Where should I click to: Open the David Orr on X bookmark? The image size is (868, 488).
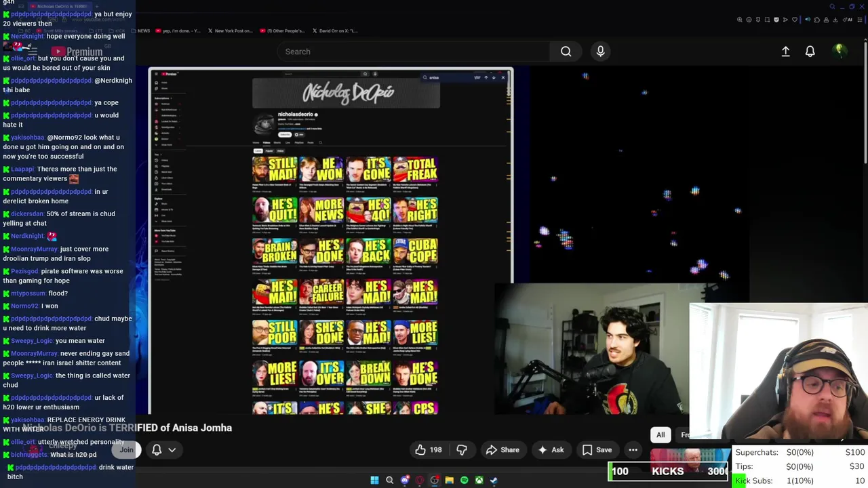(x=335, y=30)
